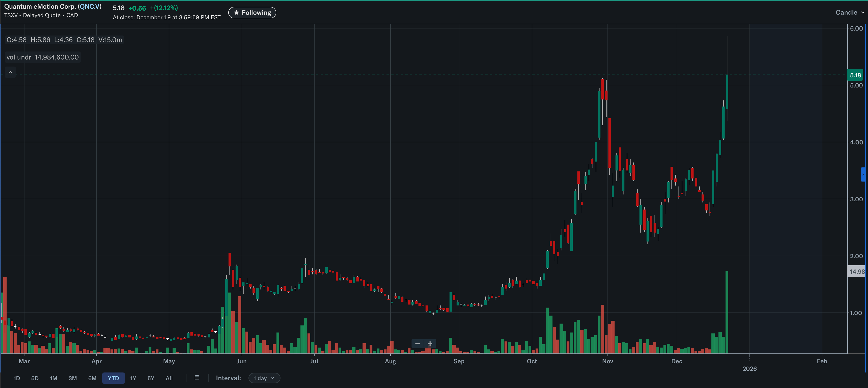Click the blue scroll arrow on the right chart edge
The image size is (868, 388).
(864, 175)
